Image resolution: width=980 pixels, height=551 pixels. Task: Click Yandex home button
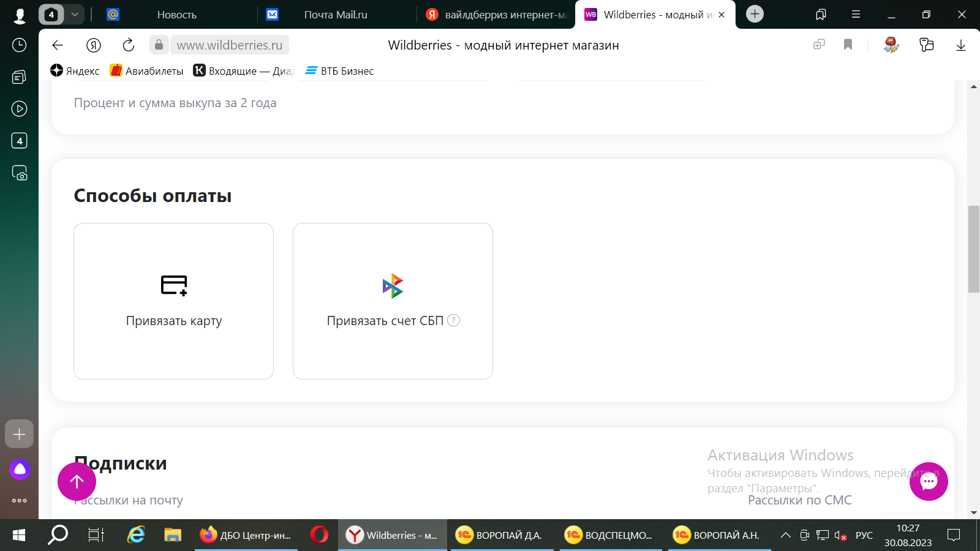(94, 45)
